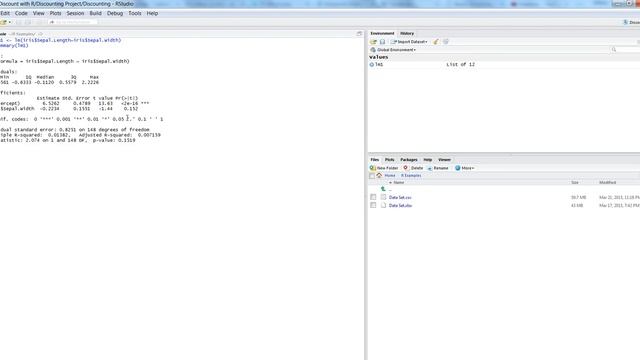Screen dimensions: 640x360
Task: Toggle the select-all files checkbox
Action: (372, 176)
